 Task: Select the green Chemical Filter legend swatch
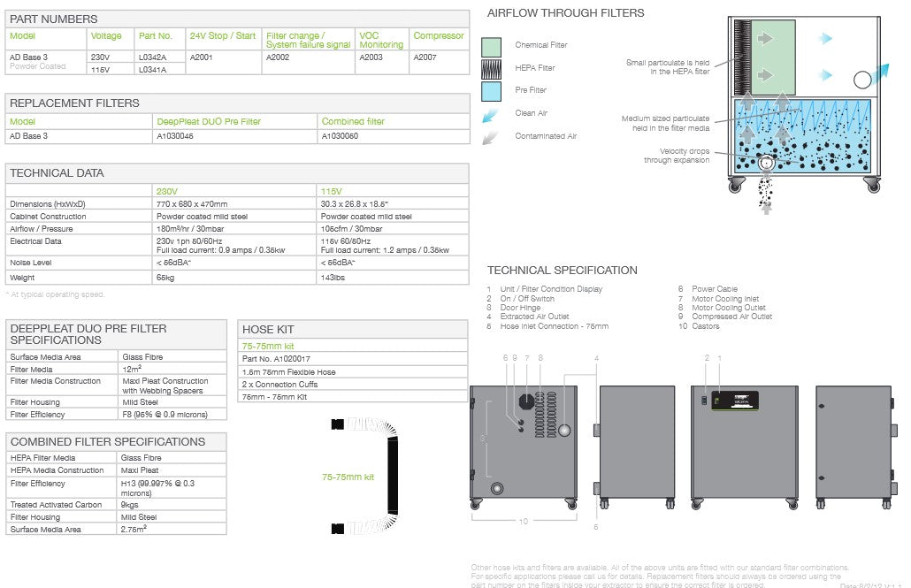click(x=491, y=47)
